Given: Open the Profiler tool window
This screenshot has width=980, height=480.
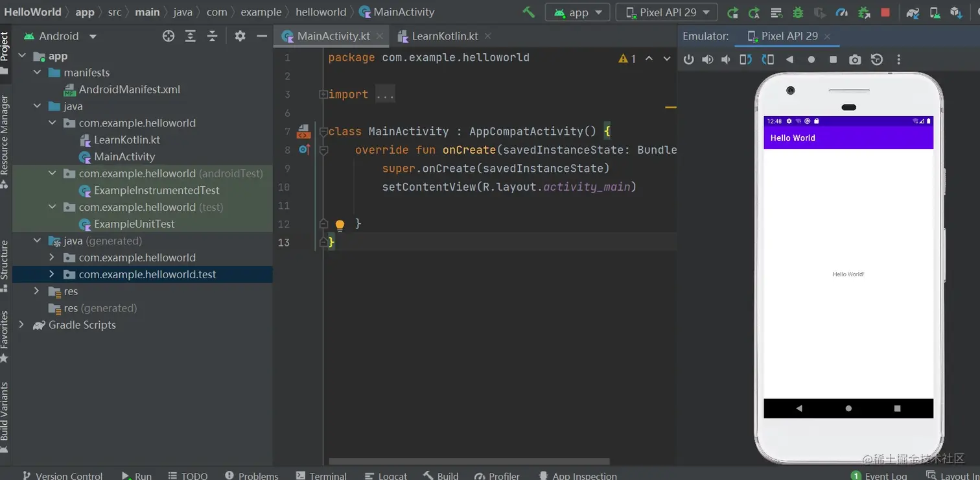Looking at the screenshot, I should pos(497,475).
